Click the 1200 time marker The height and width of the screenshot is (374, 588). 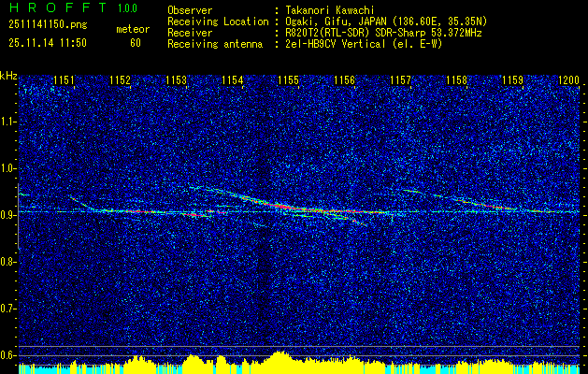point(568,81)
